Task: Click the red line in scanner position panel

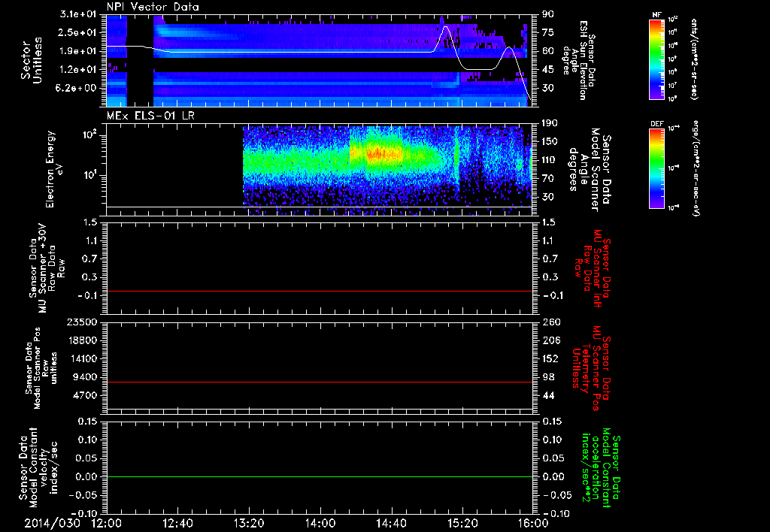Action: pyautogui.click(x=320, y=382)
